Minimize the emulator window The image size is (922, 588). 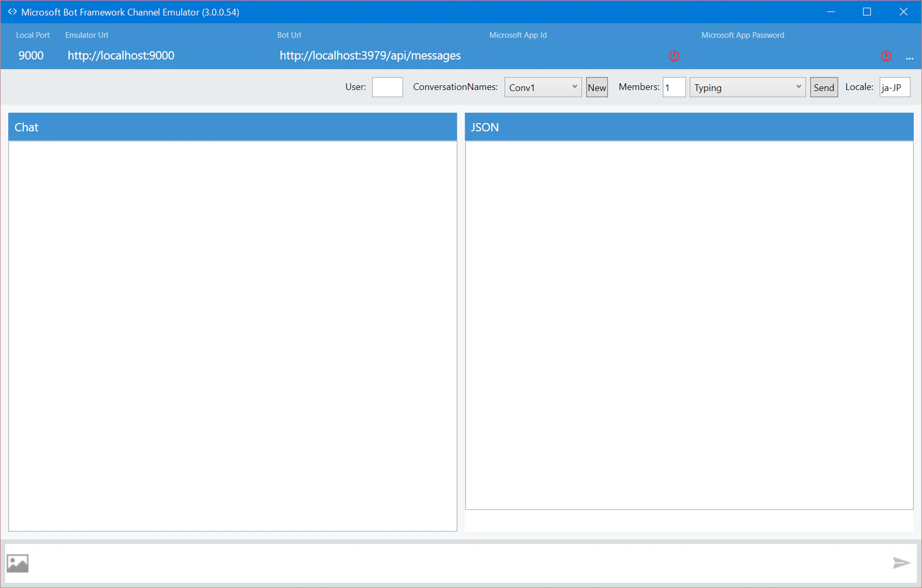pos(831,12)
